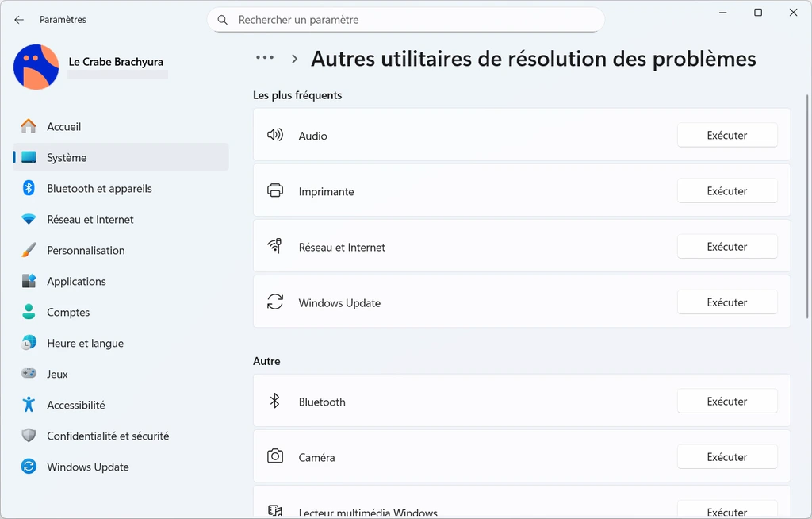Screen dimensions: 812x519
Task: Click the Bluetooth et appareils sidebar icon
Action: 29,189
